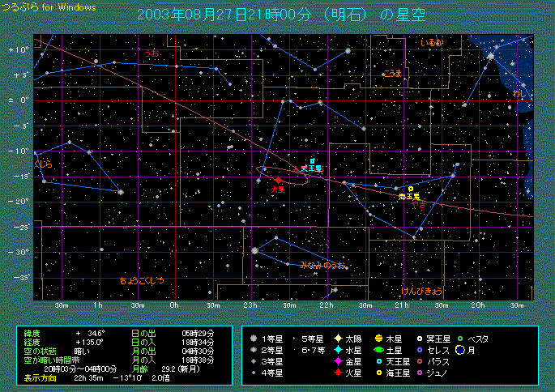
Task: Click the yellow Neptune circle marker on the chart
Action: coord(411,189)
